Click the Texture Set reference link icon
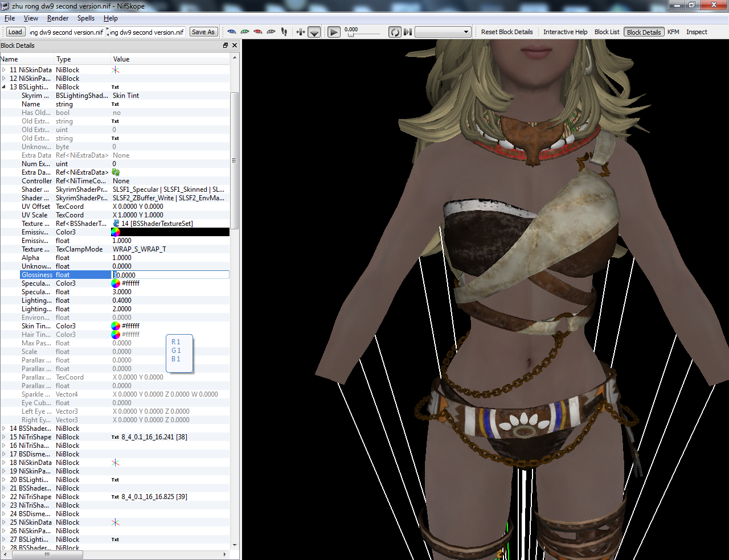729x560 pixels. tap(116, 224)
